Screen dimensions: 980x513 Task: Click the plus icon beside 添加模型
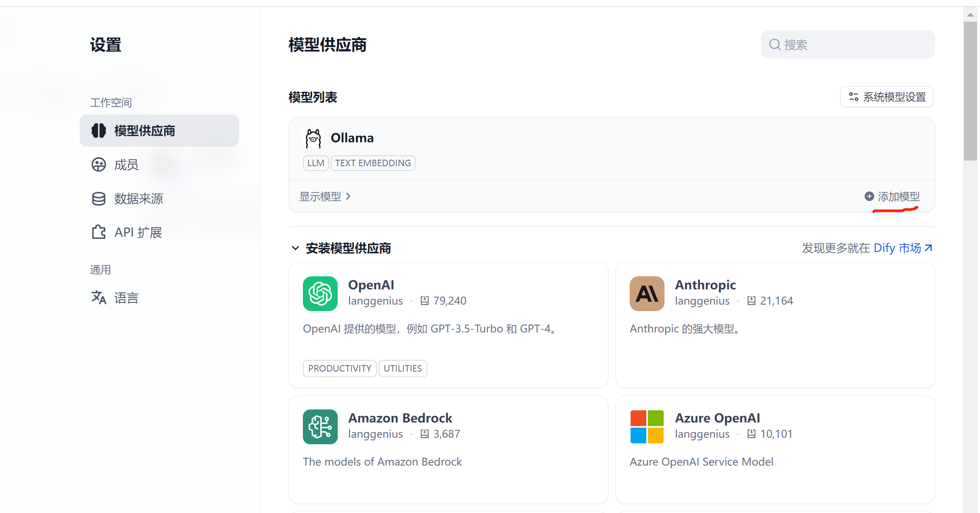[869, 196]
